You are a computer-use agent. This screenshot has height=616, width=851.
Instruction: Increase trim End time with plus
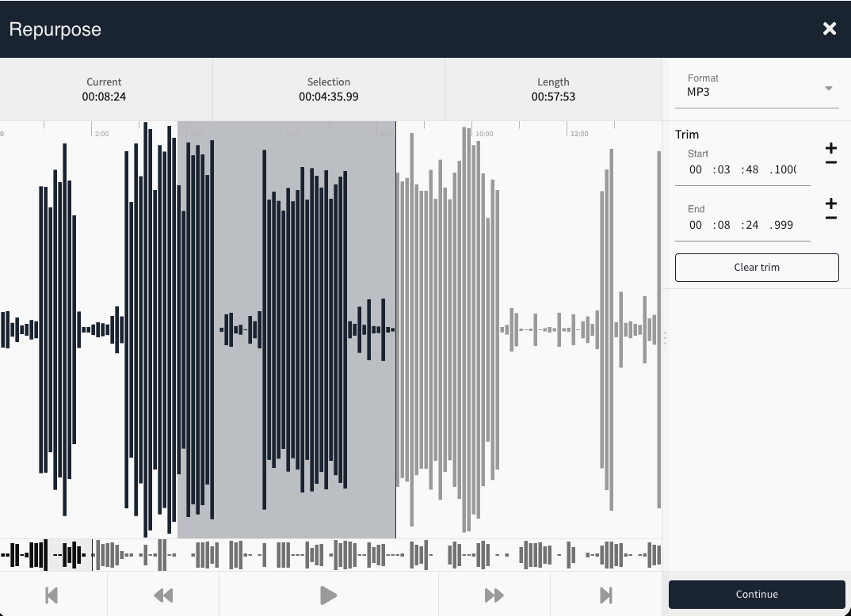[830, 203]
